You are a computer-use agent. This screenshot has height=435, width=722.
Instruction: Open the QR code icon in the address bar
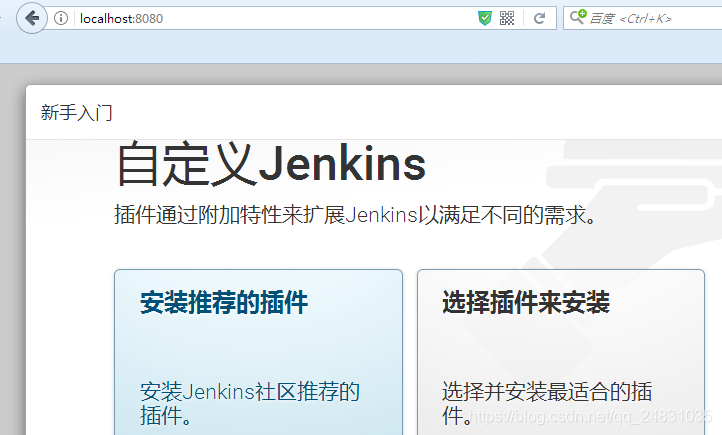507,18
